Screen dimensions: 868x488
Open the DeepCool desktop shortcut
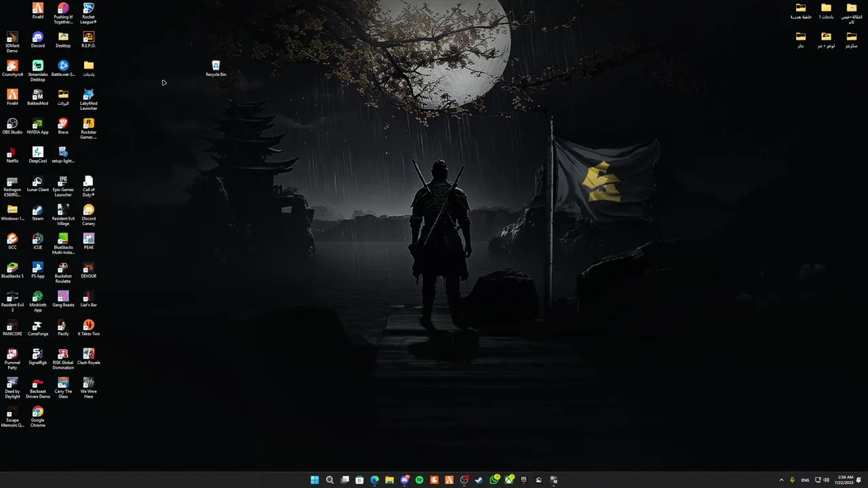pos(37,155)
